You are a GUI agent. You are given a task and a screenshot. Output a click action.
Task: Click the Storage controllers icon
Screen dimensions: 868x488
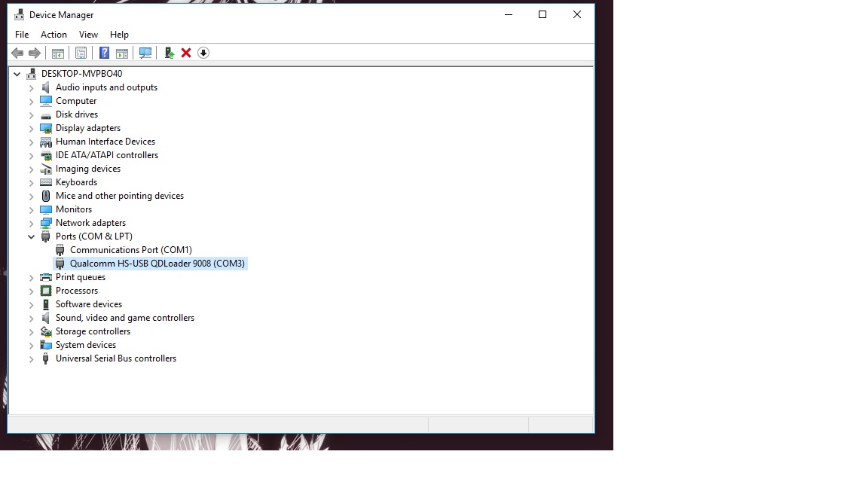pos(46,331)
